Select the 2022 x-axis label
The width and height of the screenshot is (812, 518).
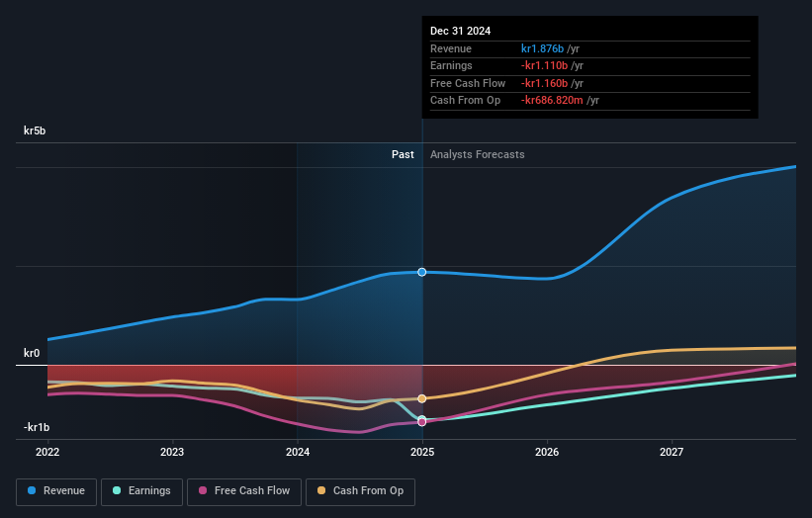47,452
